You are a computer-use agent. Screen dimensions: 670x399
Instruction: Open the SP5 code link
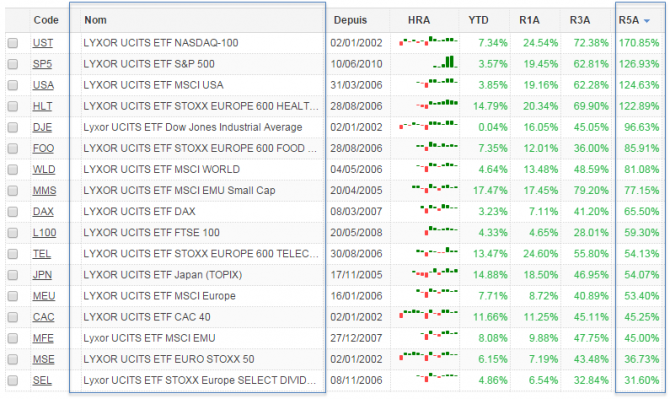coord(42,64)
